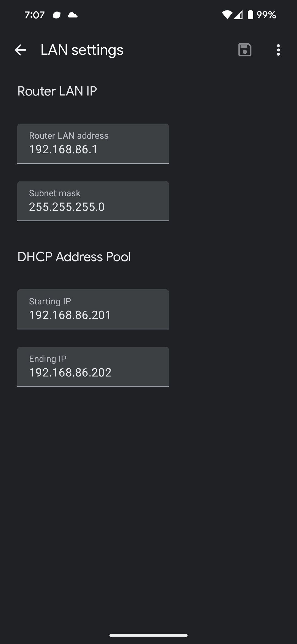Image resolution: width=297 pixels, height=644 pixels.
Task: Tap the value 192.168.86.1 to modify it
Action: click(x=63, y=149)
